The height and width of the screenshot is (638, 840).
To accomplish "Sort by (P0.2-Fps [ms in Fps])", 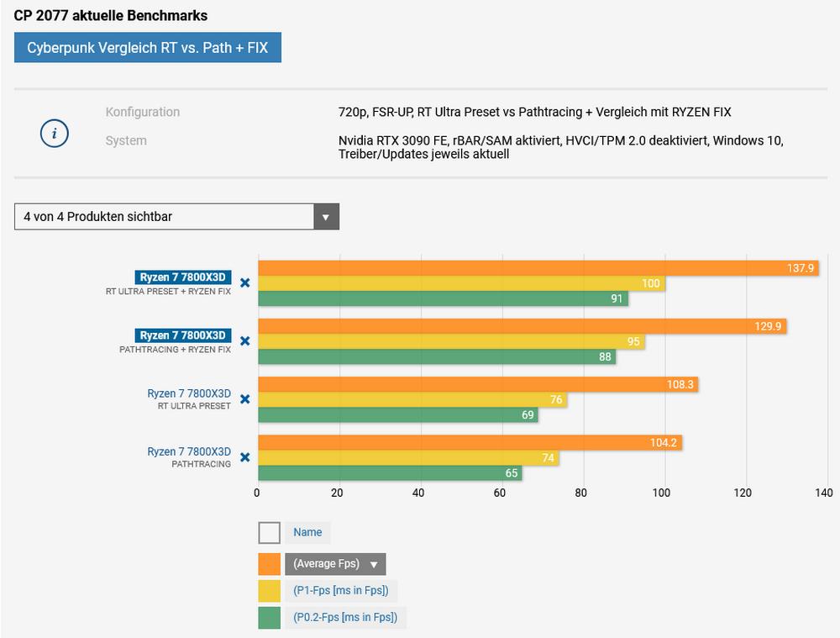I will click(x=345, y=617).
